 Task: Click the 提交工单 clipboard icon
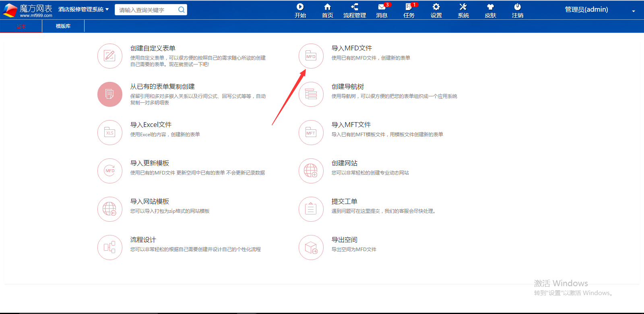[x=311, y=209]
